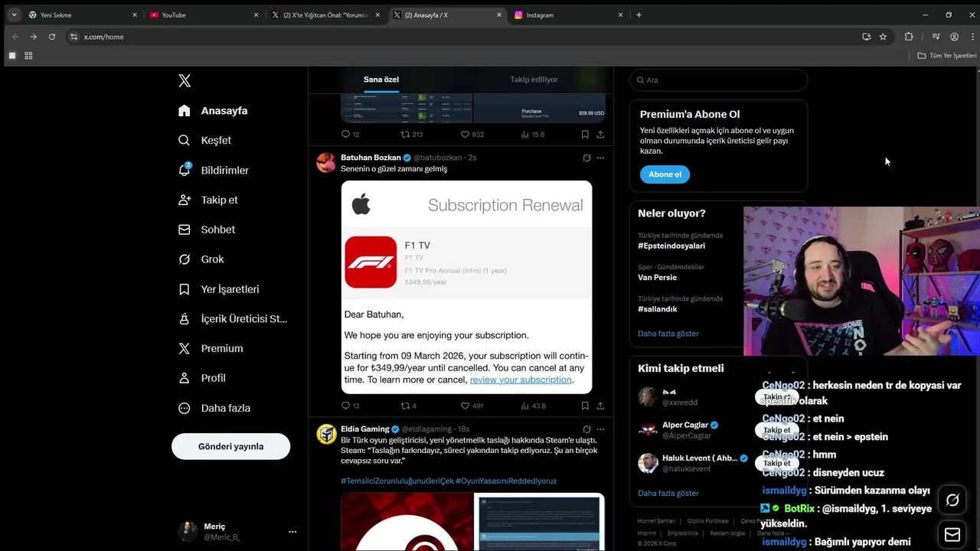Image resolution: width=980 pixels, height=551 pixels.
Task: Open Tüm Yer İşaretleri bookmarks folder
Action: click(947, 56)
